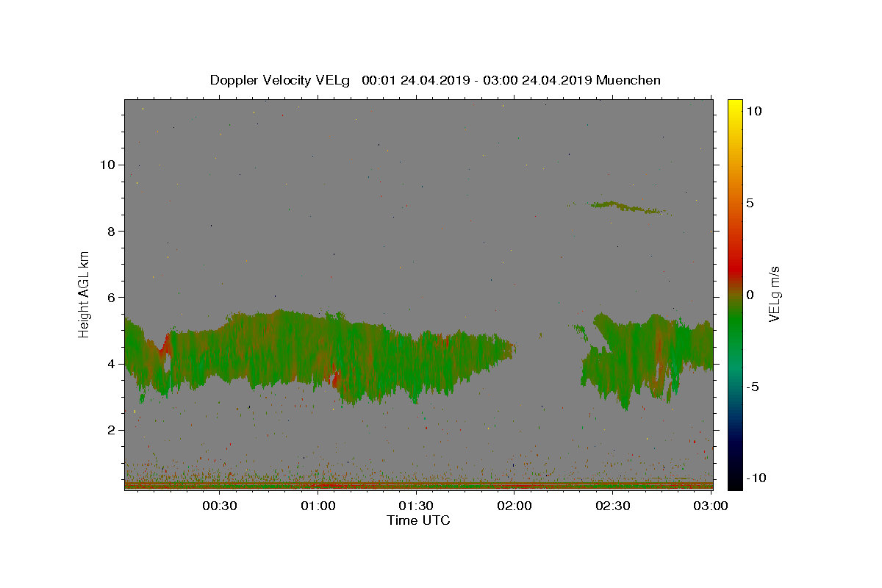Viewport: 882px width, 588px height.
Task: Click the 02:00 time tick label
Action: 514,506
